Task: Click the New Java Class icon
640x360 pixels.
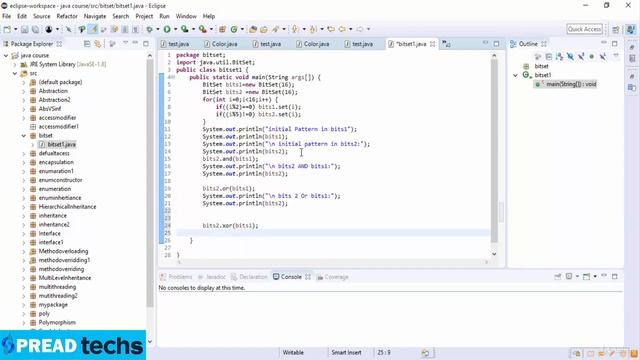Action: tap(234, 29)
